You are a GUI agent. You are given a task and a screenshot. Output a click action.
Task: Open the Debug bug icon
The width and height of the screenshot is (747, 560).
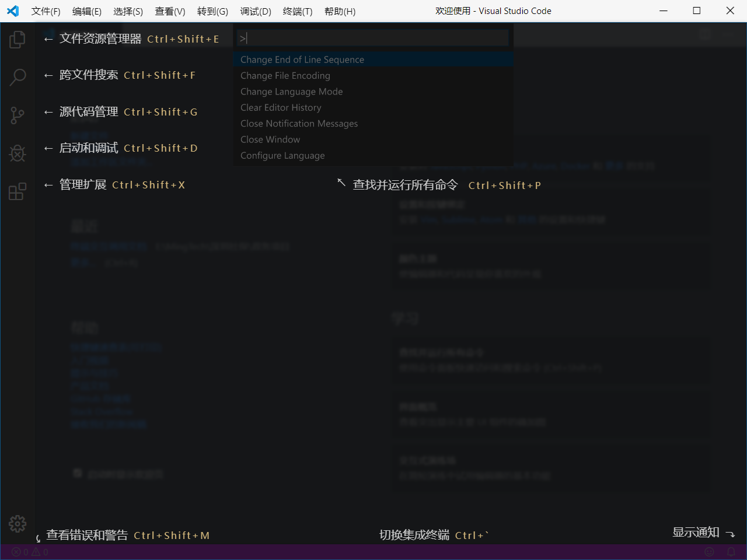click(x=18, y=153)
